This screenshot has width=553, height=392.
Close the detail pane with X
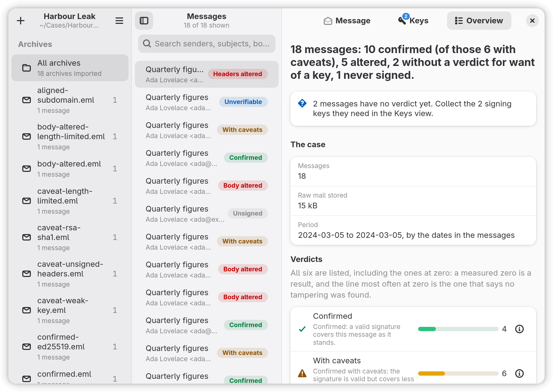pyautogui.click(x=532, y=21)
